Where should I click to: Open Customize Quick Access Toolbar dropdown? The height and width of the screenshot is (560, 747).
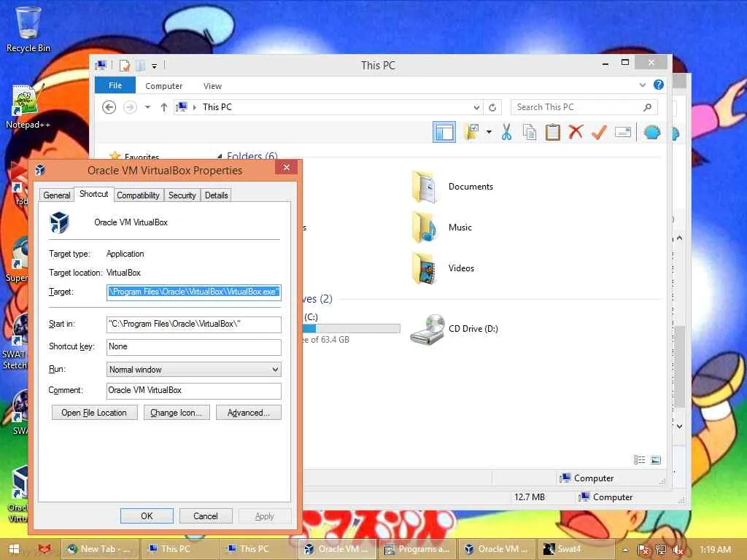[x=155, y=66]
